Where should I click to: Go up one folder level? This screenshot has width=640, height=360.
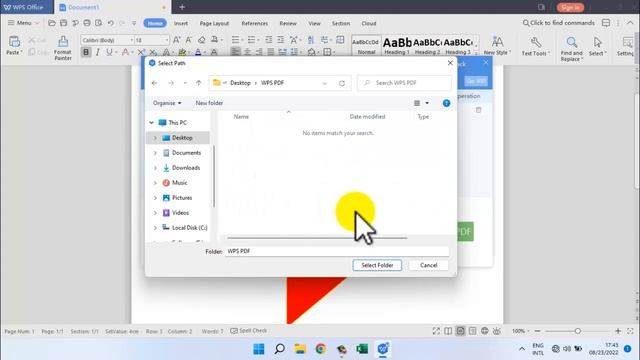[198, 83]
